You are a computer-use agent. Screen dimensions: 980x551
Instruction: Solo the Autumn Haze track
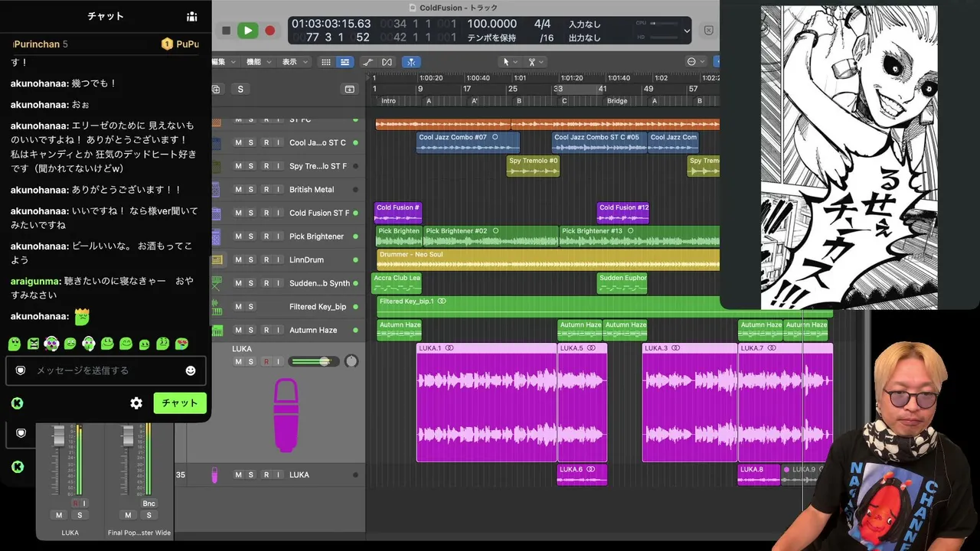251,331
